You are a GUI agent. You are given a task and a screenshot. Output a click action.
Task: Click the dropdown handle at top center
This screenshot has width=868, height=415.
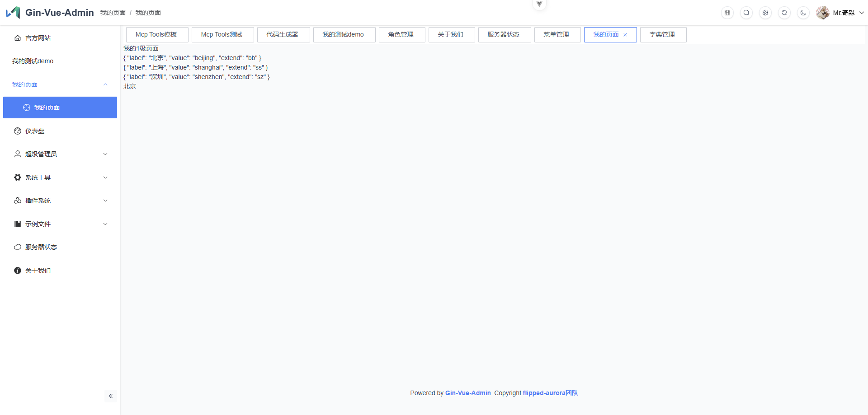pos(539,4)
